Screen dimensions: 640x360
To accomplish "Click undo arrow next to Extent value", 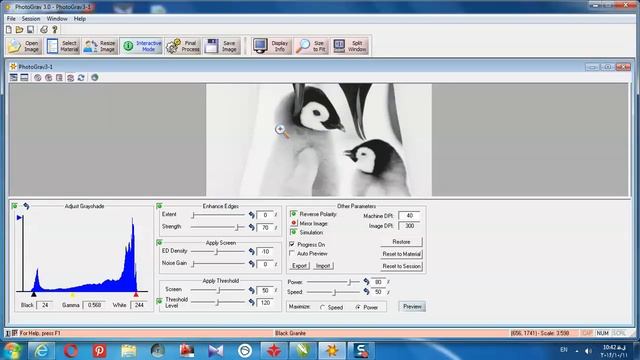I will coord(251,215).
